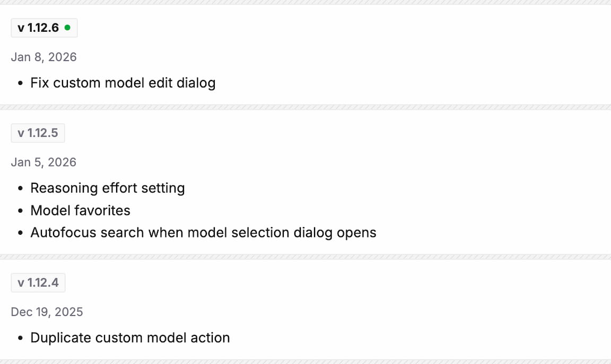
Task: Click the striped divider above v 1.12.6
Action: 305,2
